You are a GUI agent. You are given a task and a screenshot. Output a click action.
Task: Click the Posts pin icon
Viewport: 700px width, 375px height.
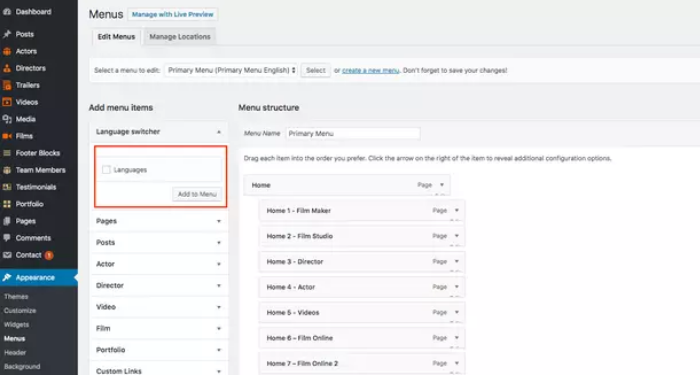pyautogui.click(x=7, y=34)
